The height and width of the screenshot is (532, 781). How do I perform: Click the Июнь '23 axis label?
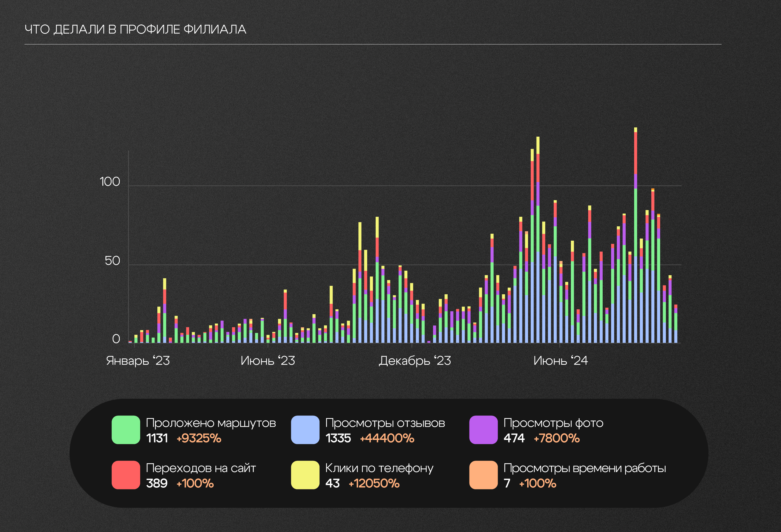pyautogui.click(x=268, y=361)
